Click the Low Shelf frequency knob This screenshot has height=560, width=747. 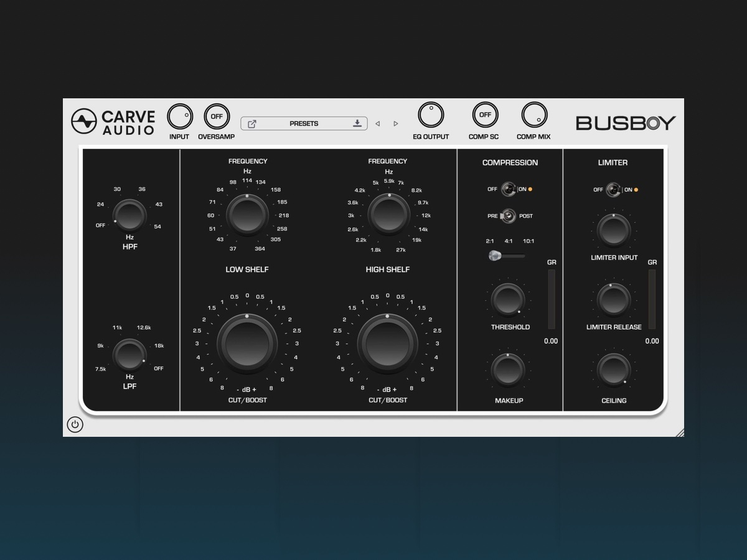247,214
